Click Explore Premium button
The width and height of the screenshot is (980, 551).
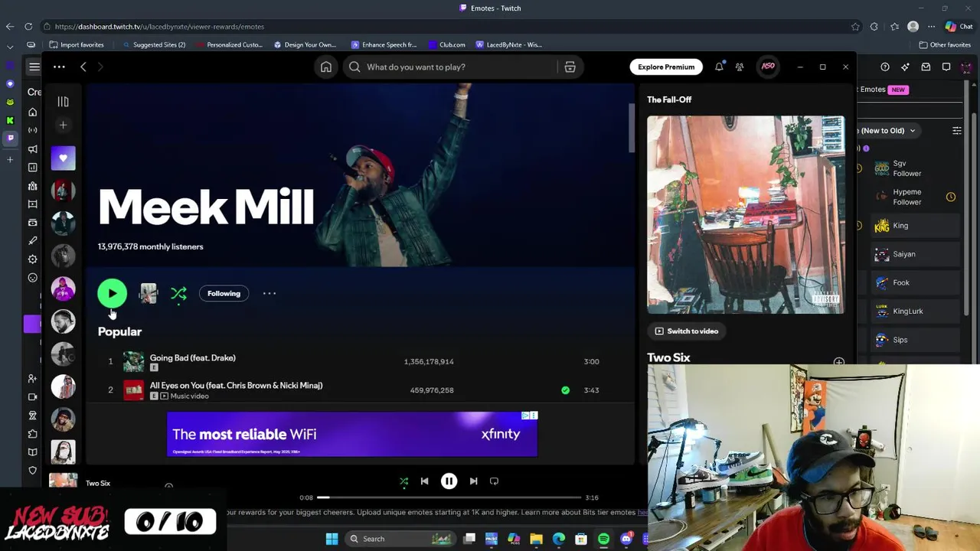point(666,67)
